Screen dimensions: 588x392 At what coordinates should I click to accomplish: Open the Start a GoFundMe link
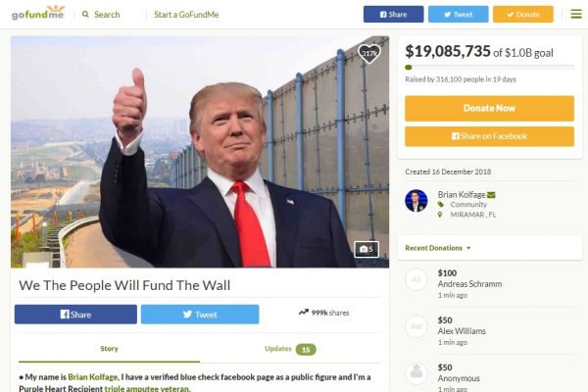(186, 15)
